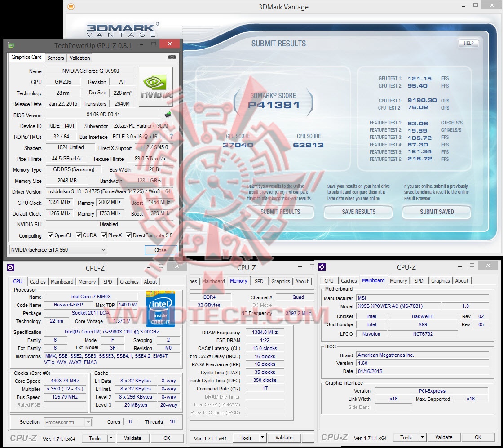Click SAVE RESULTS button in 3DMark
The width and height of the screenshot is (503, 448).
(358, 212)
